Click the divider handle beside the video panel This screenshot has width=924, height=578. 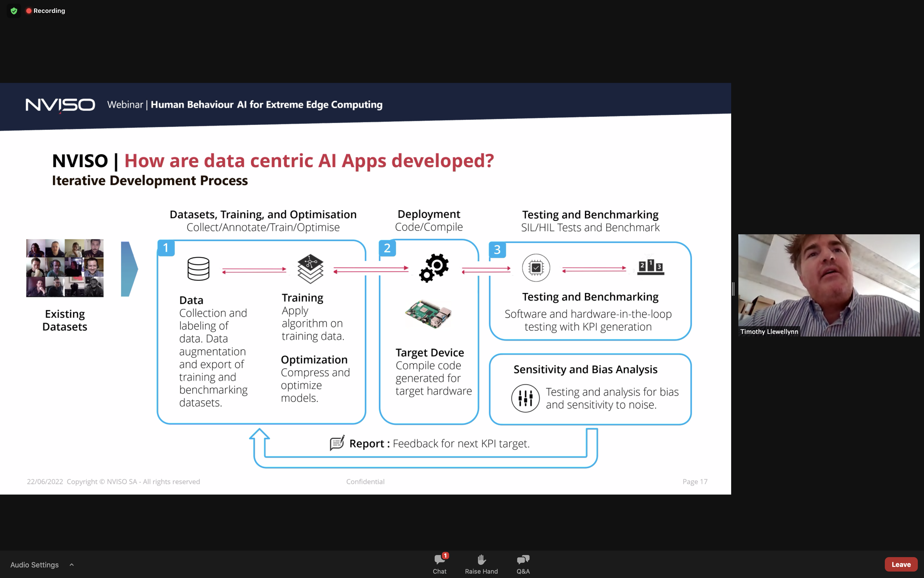[733, 289]
